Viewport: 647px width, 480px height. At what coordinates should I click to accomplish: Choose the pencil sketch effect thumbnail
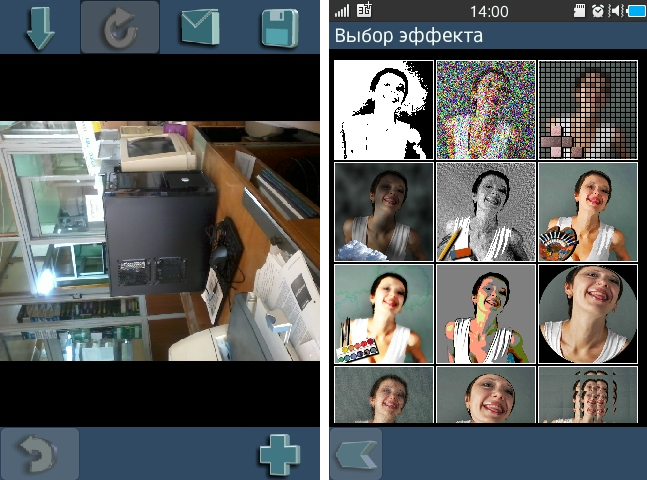click(486, 212)
